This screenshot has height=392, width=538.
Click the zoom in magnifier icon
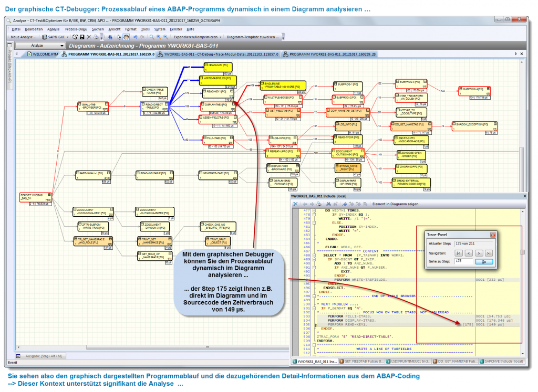tap(159, 37)
